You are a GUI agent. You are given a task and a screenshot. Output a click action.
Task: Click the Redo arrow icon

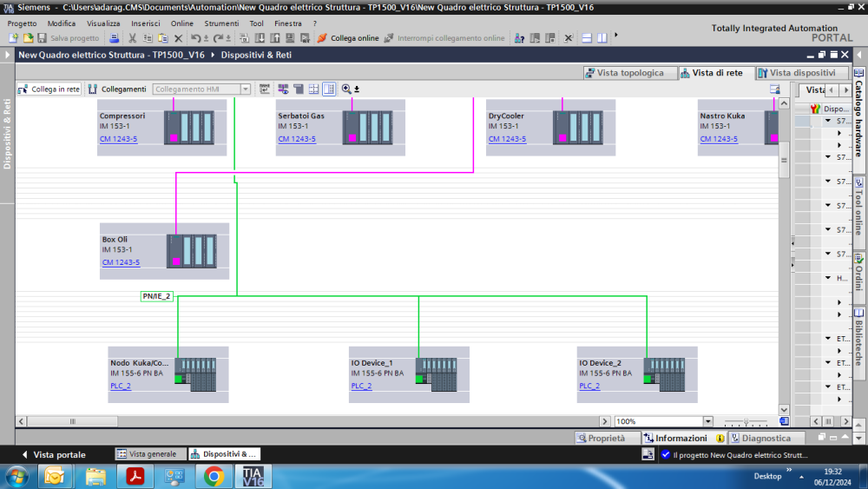[218, 38]
